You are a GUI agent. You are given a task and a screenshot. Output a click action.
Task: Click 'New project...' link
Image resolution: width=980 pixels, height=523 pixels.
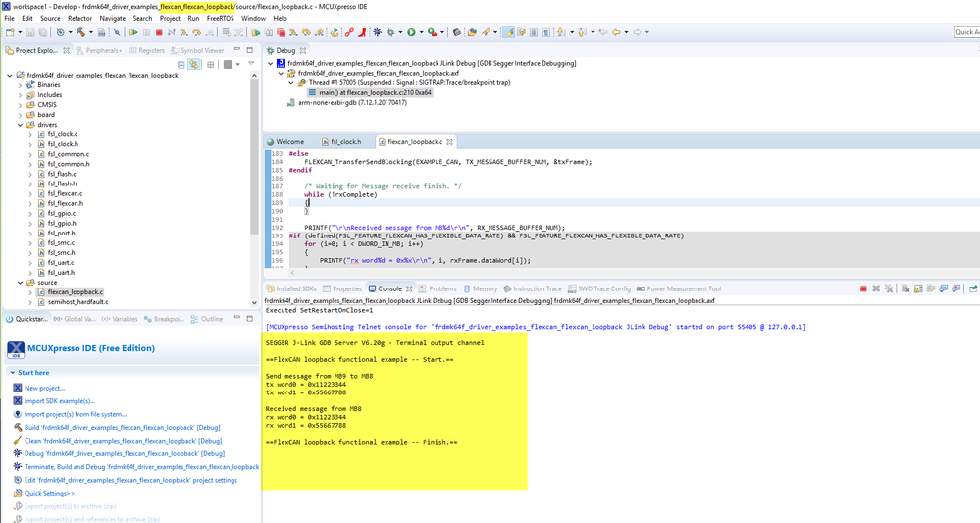(x=44, y=388)
